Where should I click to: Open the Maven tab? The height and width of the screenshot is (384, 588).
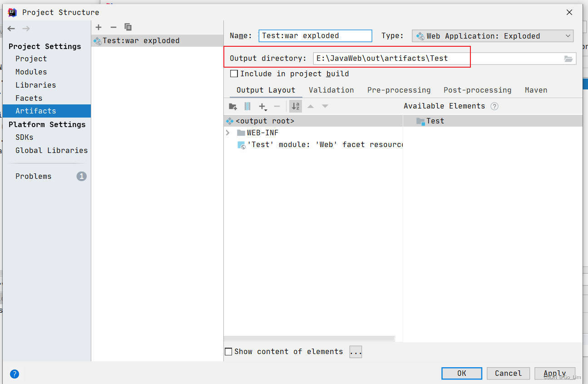coord(536,90)
